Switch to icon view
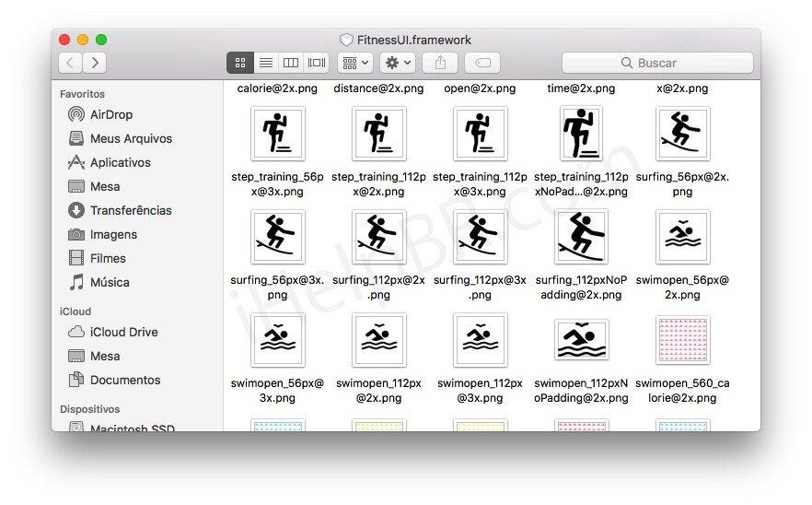This screenshot has height=505, width=812. tap(240, 63)
